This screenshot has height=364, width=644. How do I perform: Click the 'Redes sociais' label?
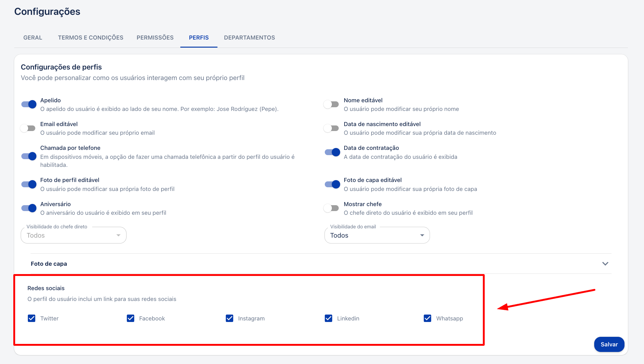click(x=46, y=288)
